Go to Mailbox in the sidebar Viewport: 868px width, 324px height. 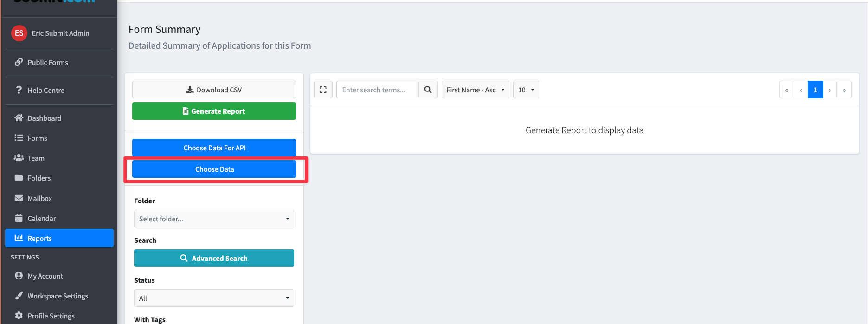[39, 198]
